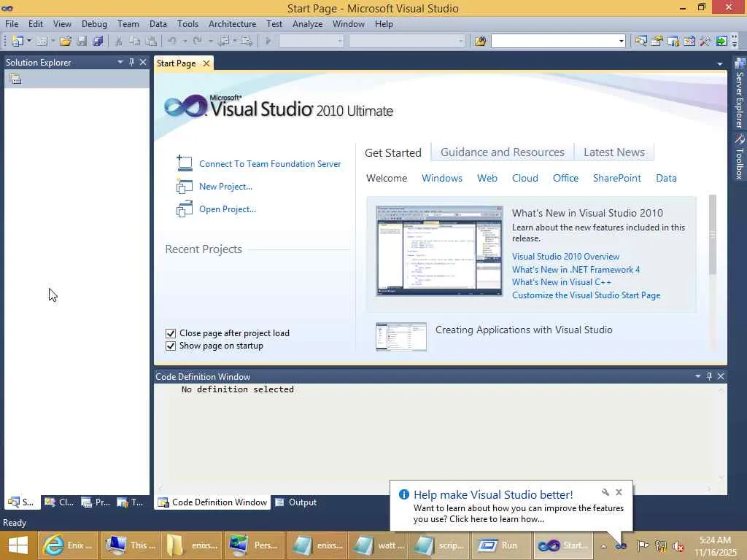Click the Save All toolbar icon

[98, 42]
